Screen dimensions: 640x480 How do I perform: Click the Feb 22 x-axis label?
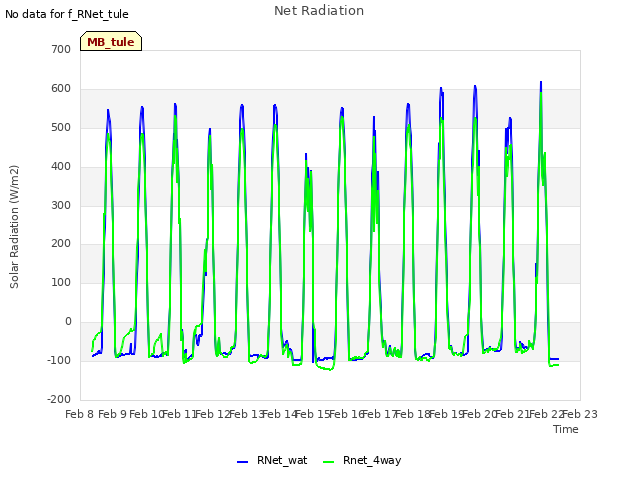click(546, 414)
